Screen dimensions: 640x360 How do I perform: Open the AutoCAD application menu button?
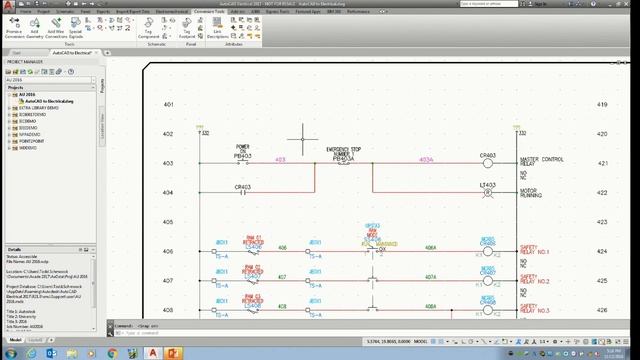[8, 6]
